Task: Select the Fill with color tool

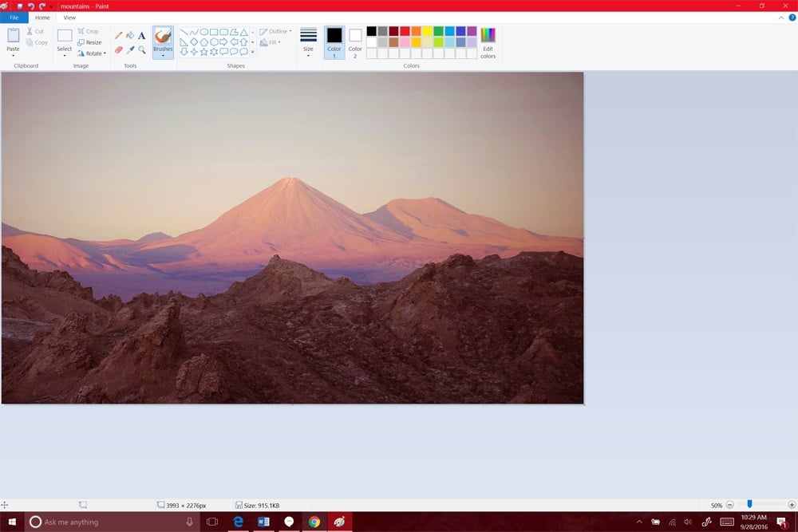Action: (130, 35)
